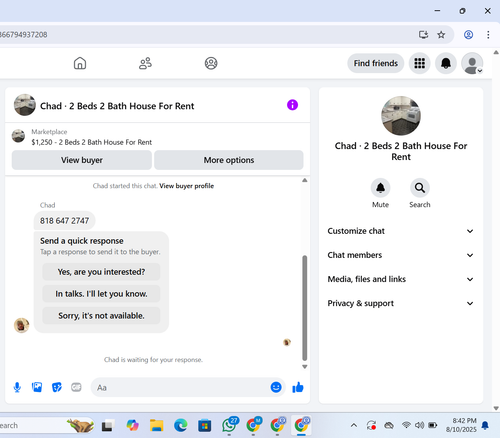
Task: Open Microsoft Edge from the taskbar
Action: click(180, 425)
